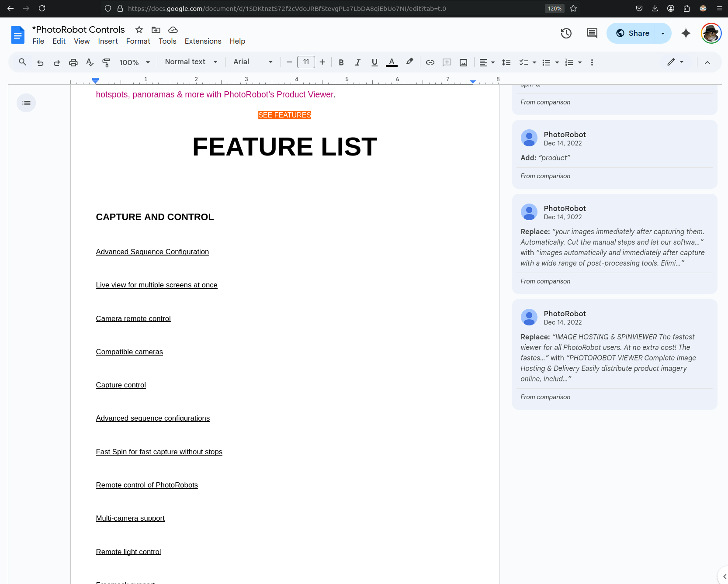Redo the last action
Image resolution: width=728 pixels, height=584 pixels.
pos(57,62)
